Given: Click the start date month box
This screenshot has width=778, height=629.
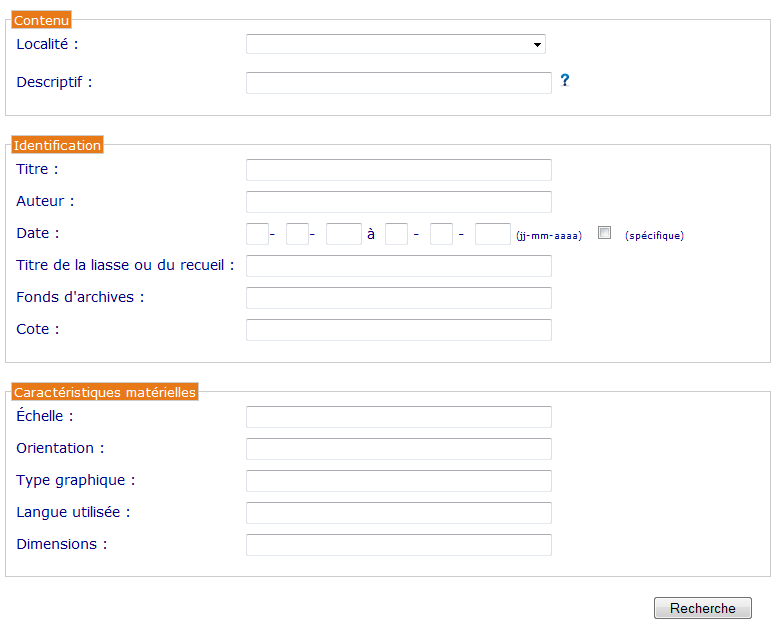Looking at the screenshot, I should 297,234.
